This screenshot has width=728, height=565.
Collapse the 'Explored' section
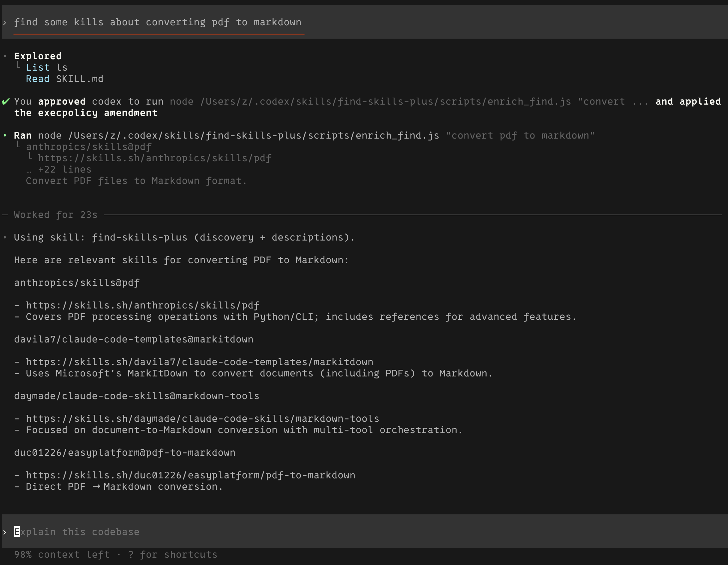pyautogui.click(x=37, y=56)
